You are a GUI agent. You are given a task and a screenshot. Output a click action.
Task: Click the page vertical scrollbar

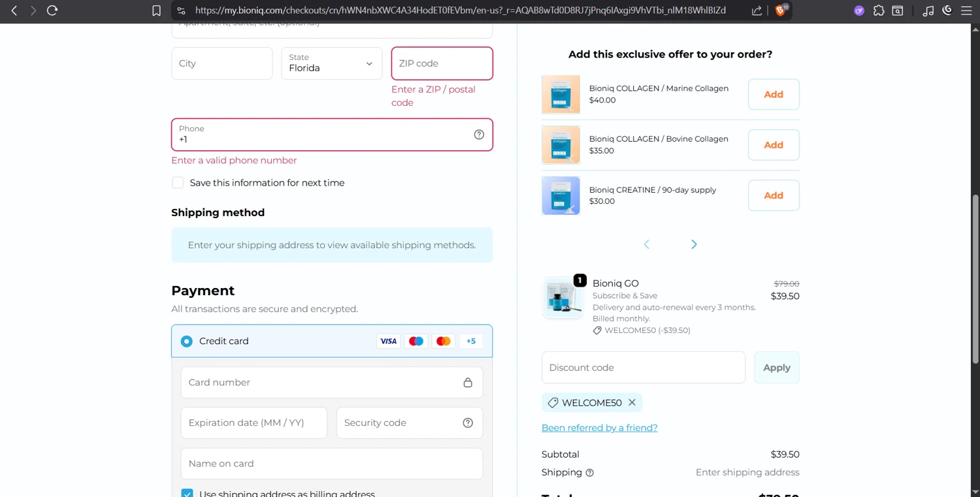pos(975,279)
